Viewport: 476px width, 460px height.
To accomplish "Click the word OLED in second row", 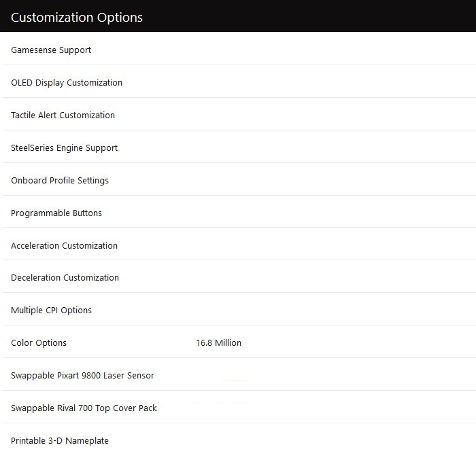I will click(22, 82).
